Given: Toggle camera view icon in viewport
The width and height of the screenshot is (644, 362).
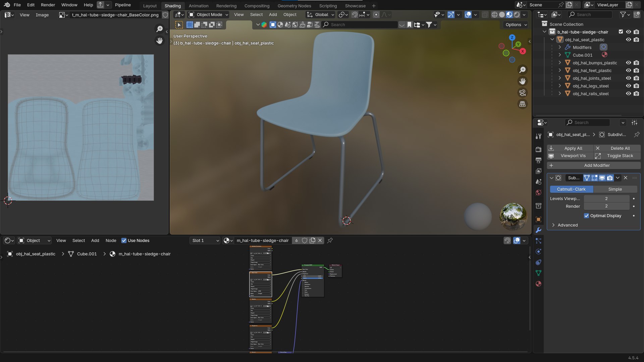Looking at the screenshot, I should pyautogui.click(x=522, y=93).
